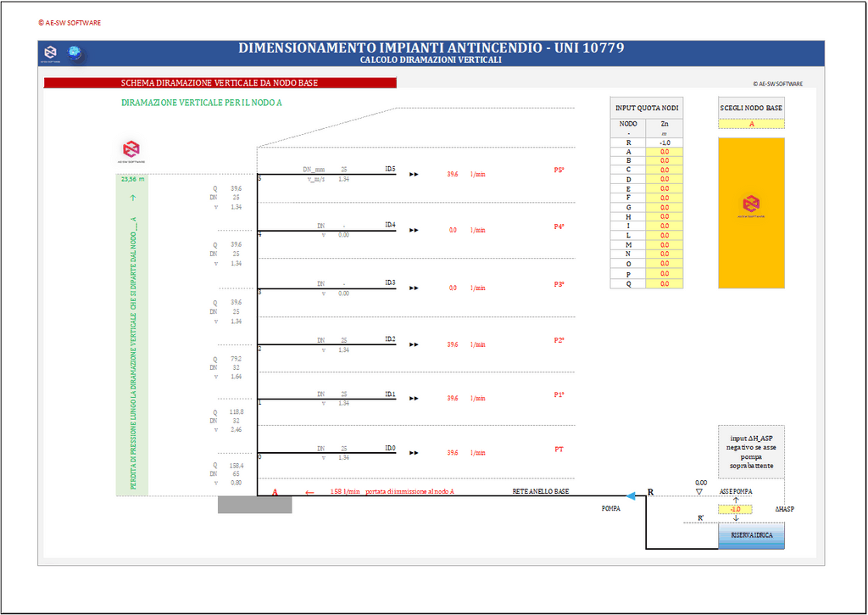The height and width of the screenshot is (615, 868).
Task: Click the double arrow next to ID5
Action: click(414, 175)
